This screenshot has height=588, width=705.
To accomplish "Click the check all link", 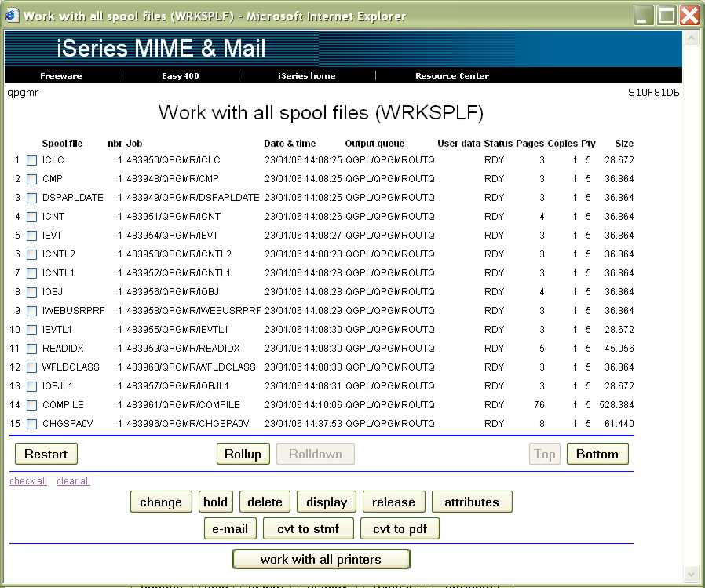I will 28,481.
